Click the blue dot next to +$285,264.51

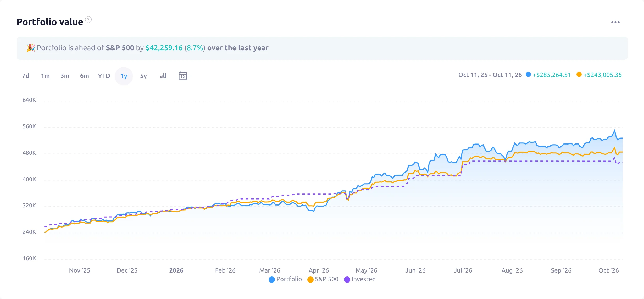528,75
